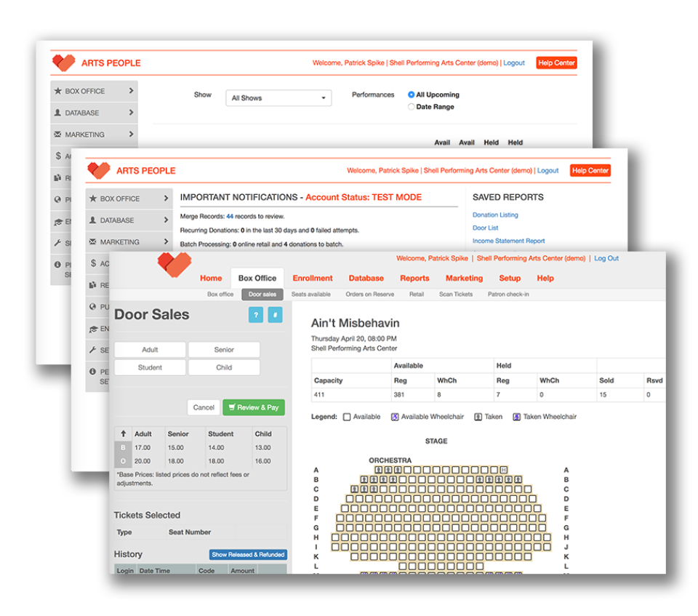This screenshot has height=616, width=698.
Task: Open the Marketing tab in front window
Action: [x=465, y=278]
